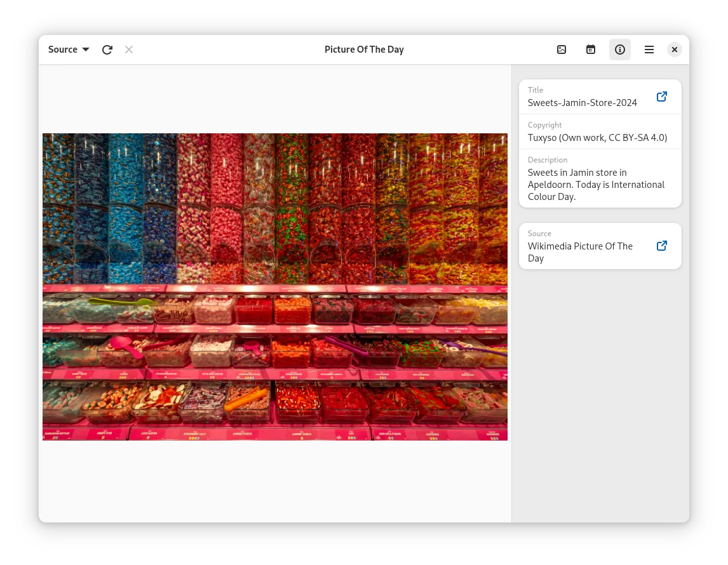Open the hamburger main menu

tap(649, 50)
